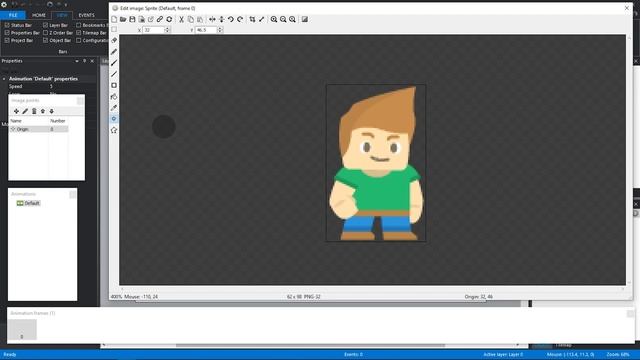Switch to the EVENTS ribbon tab
640x360 pixels.
(87, 15)
